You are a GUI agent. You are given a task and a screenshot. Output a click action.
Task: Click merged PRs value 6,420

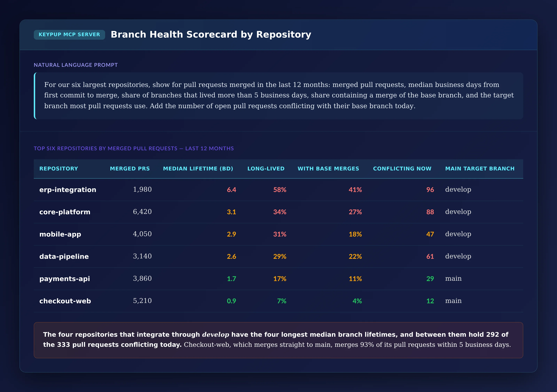click(142, 212)
